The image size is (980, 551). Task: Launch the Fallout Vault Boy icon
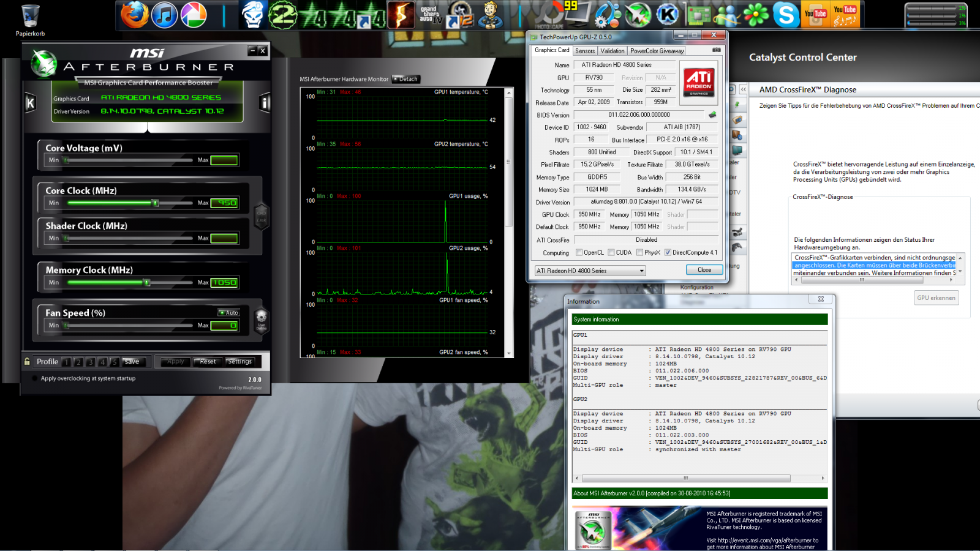tap(489, 15)
